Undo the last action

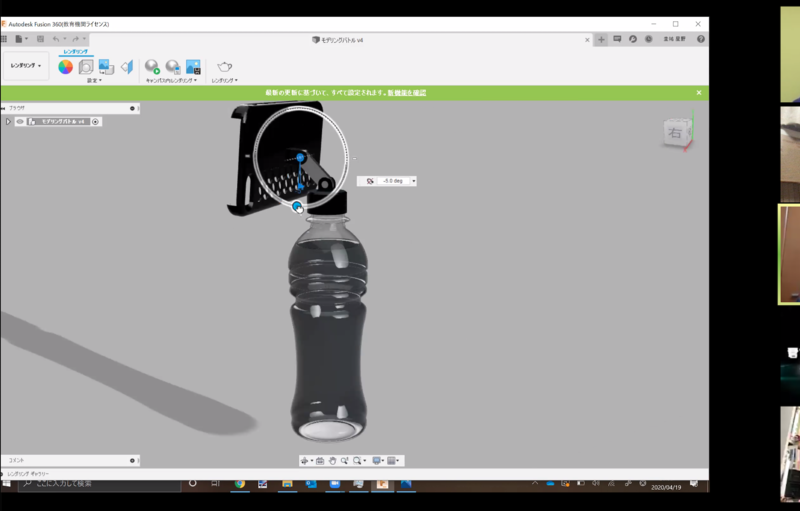click(x=56, y=39)
